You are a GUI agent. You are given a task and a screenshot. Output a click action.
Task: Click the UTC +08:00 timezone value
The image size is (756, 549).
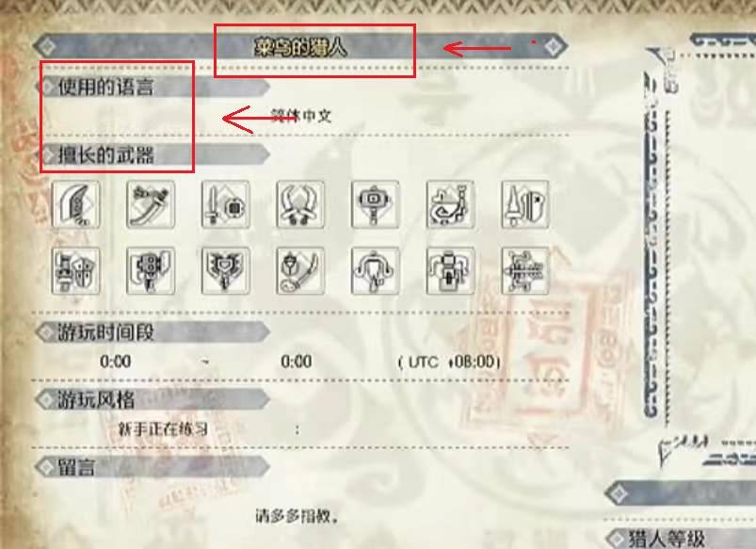pyautogui.click(x=449, y=362)
